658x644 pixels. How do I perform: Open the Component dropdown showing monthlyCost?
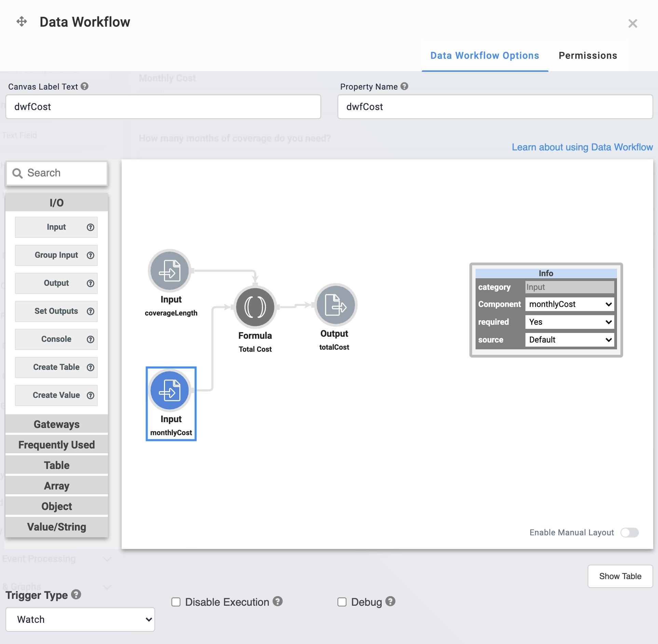tap(570, 304)
